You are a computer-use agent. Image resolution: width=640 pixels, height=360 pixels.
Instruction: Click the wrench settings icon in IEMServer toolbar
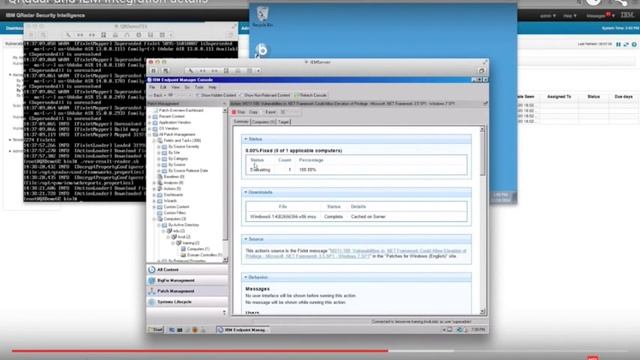pyautogui.click(x=191, y=71)
